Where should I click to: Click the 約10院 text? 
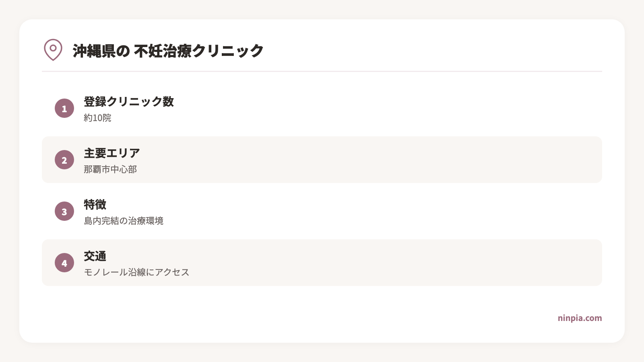(x=97, y=118)
